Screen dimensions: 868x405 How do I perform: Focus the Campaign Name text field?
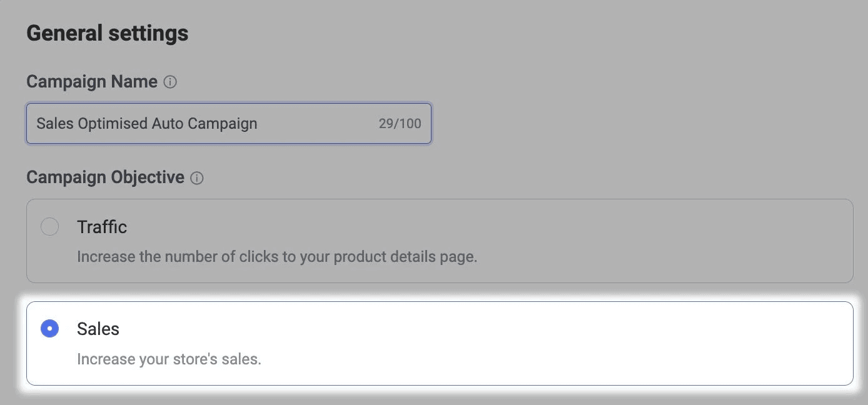point(229,123)
